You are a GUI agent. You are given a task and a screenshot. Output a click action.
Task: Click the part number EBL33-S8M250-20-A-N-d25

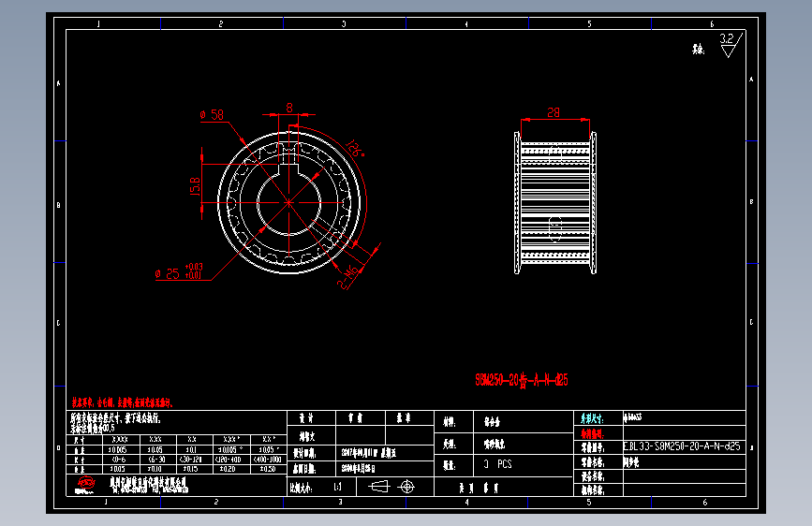(x=682, y=446)
